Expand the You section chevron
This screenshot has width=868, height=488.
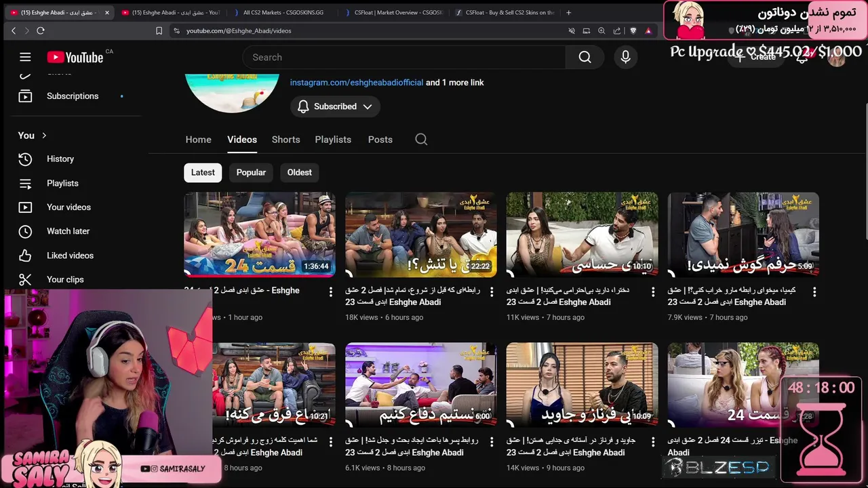[x=44, y=136]
